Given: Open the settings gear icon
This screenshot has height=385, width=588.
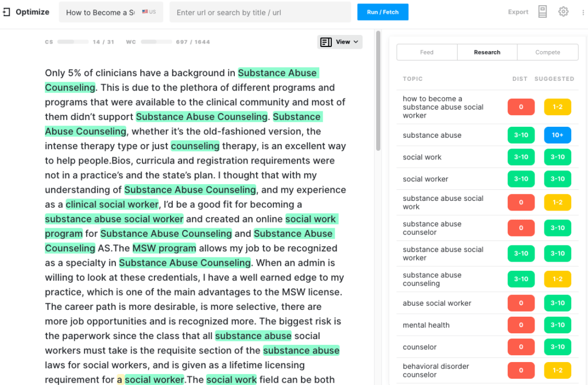Looking at the screenshot, I should click(x=563, y=11).
